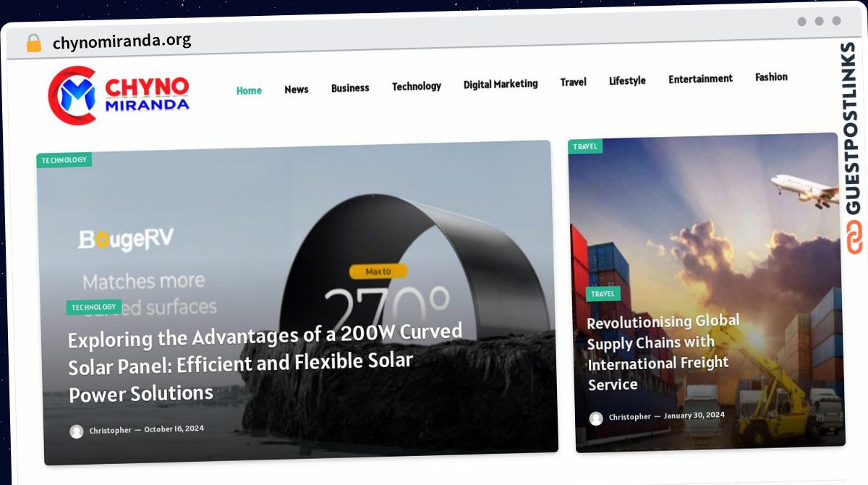
Task: Open the 200W Curved Solar Panel article
Action: click(265, 363)
